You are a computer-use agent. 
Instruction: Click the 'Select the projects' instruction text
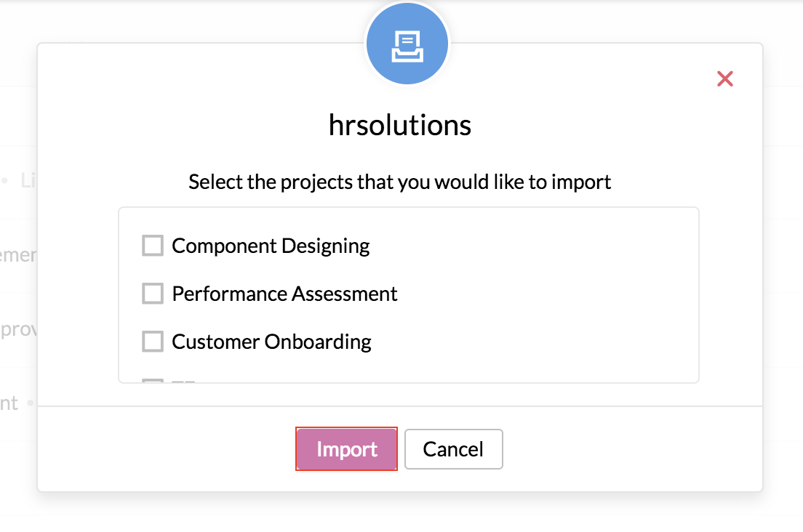[x=400, y=182]
